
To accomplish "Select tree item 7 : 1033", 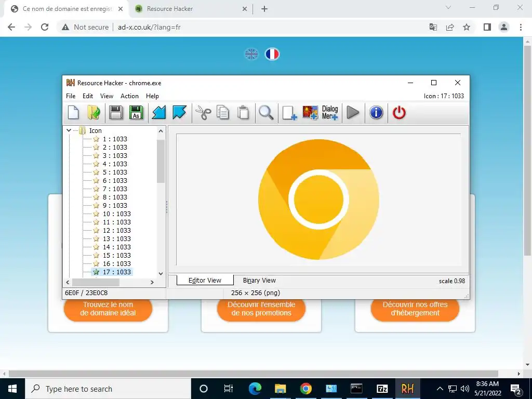I will click(x=115, y=189).
